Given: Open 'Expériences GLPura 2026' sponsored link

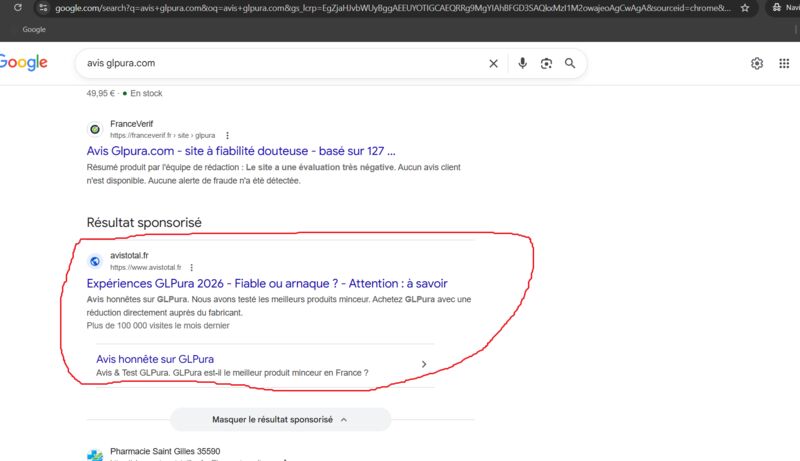Looking at the screenshot, I should coord(267,284).
